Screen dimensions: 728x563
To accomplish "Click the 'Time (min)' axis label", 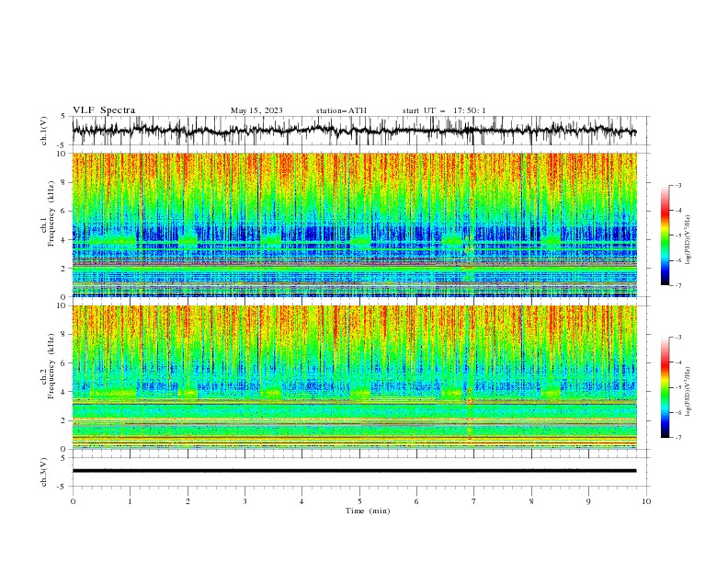I will 368,511.
